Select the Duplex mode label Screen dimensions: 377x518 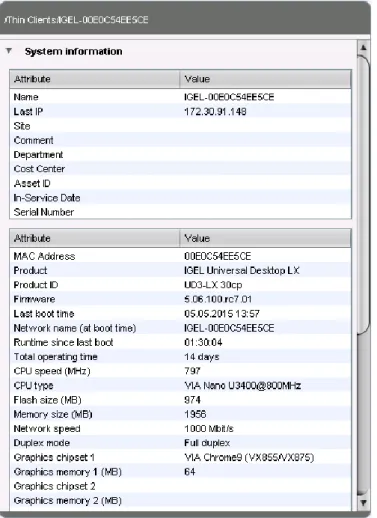[x=42, y=443]
